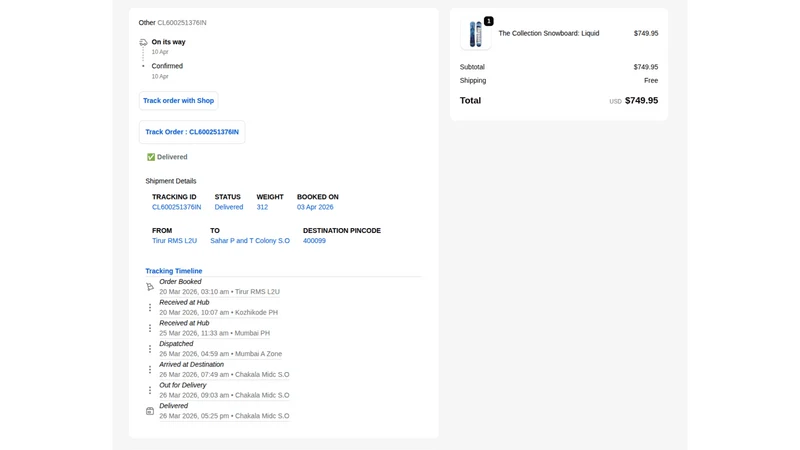Click the quantity badge on product image
The width and height of the screenshot is (800, 450).
tap(489, 21)
